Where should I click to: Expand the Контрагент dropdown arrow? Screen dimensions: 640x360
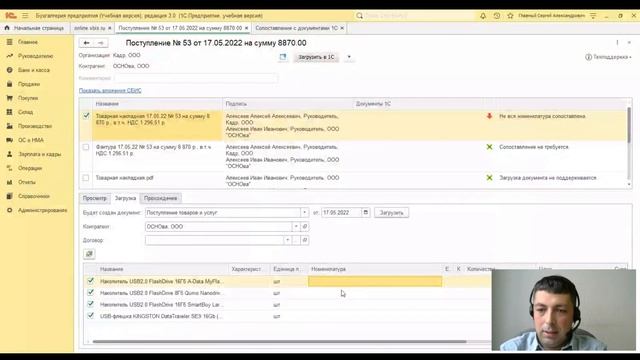coord(296,227)
